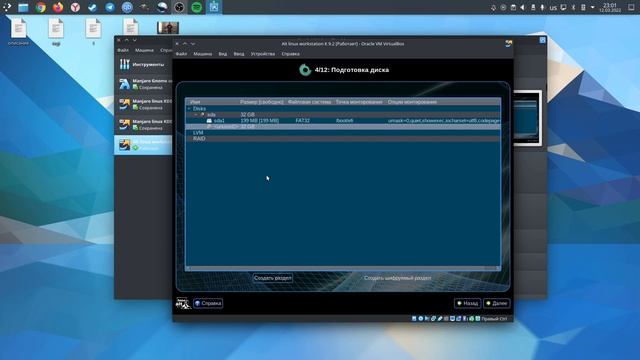Click the umask mount options cell
The width and height of the screenshot is (640, 360).
pos(444,121)
